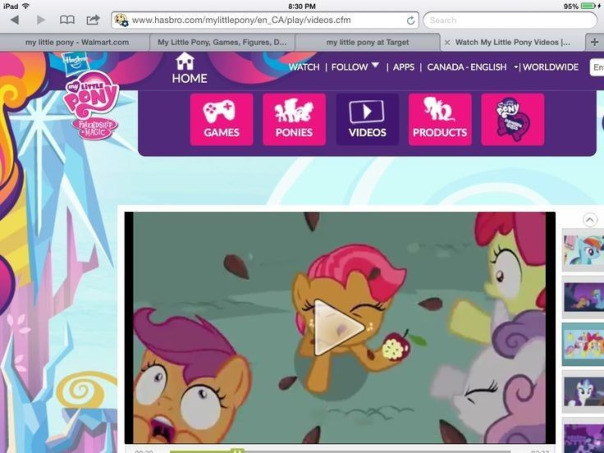Open the GAMES controller tile
Viewport: 604px width, 453px height.
coord(221,119)
